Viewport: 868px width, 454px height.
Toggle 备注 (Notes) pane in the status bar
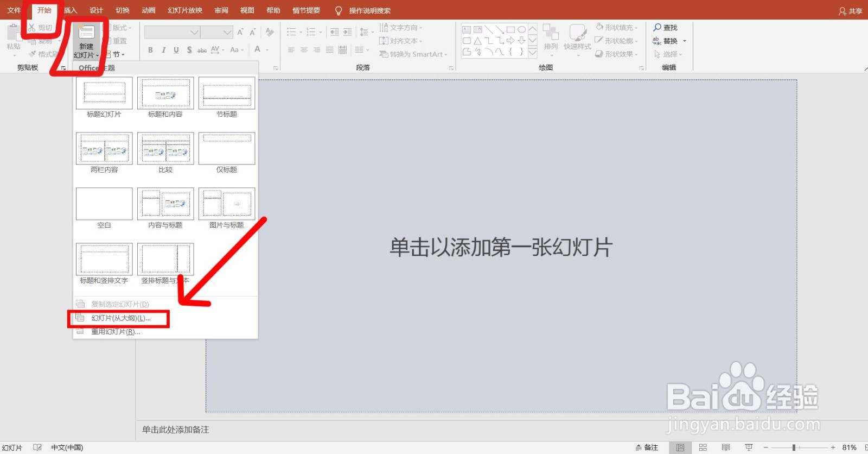tap(647, 447)
